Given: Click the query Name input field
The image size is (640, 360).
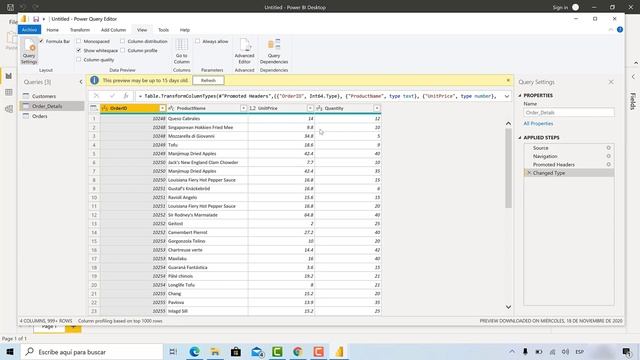Looking at the screenshot, I should coord(569,113).
